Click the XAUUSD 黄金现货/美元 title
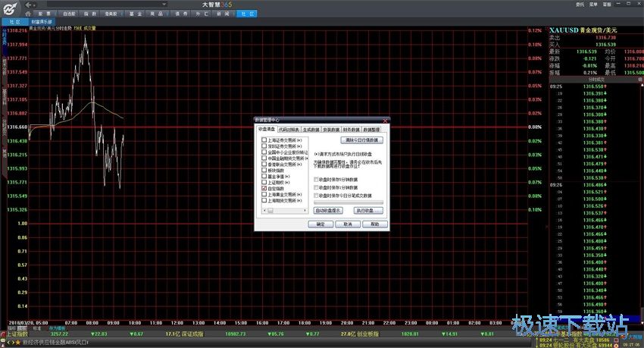This screenshot has width=644, height=348. click(x=583, y=30)
